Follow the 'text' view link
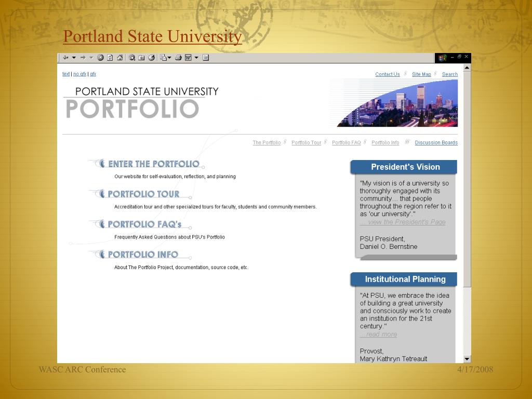Viewport: 532px width, 399px height. (66, 74)
